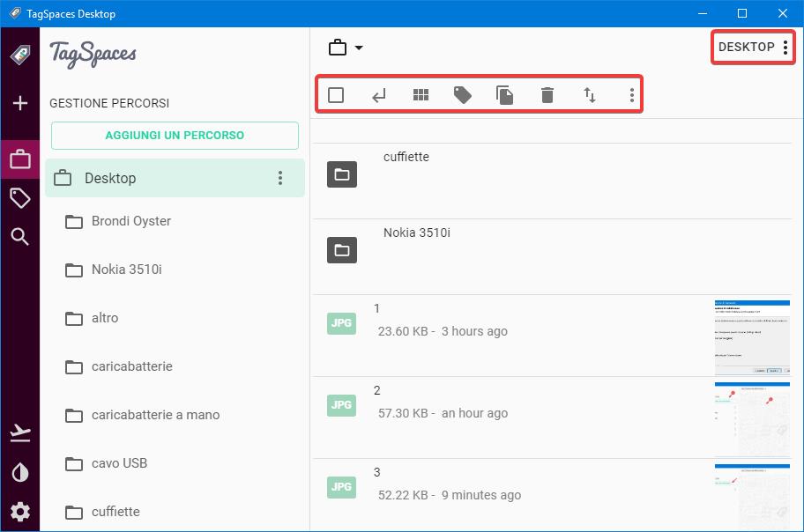Click the return arrow parent folder icon

378,95
